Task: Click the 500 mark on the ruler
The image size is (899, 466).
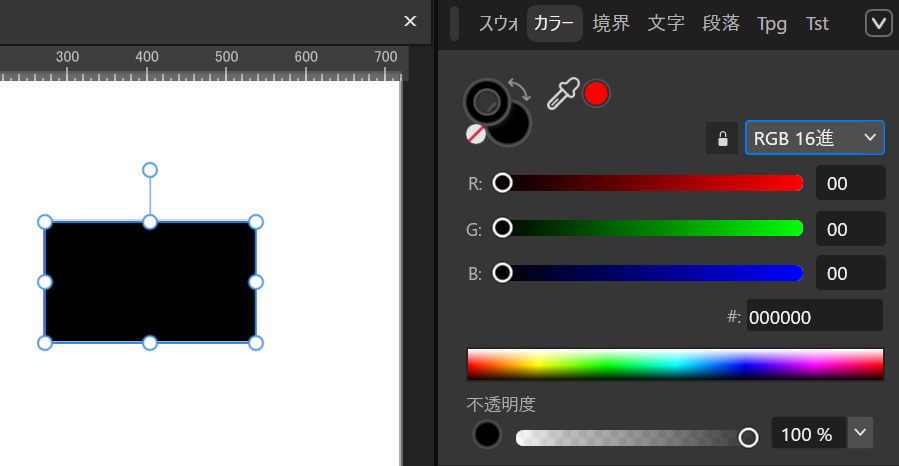Action: tap(226, 57)
